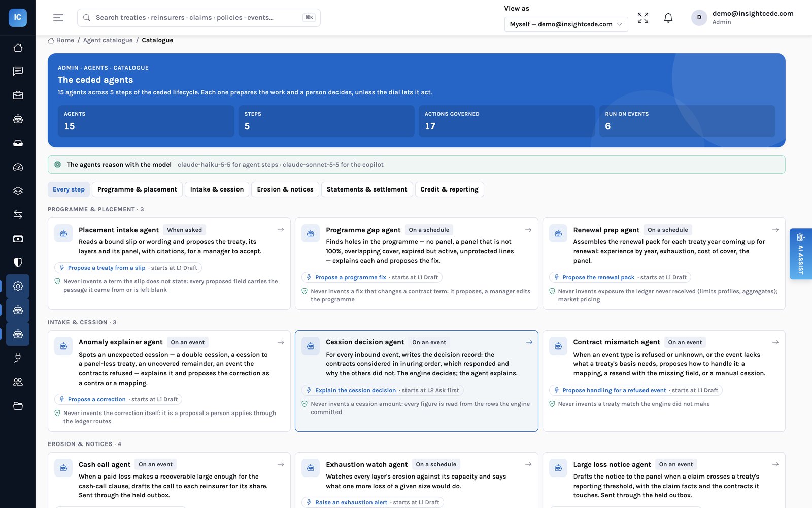
Task: Open the briefcase sidebar icon
Action: tap(18, 95)
